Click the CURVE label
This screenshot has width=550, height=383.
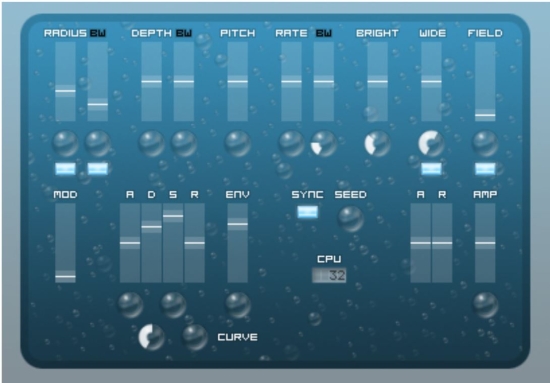237,337
